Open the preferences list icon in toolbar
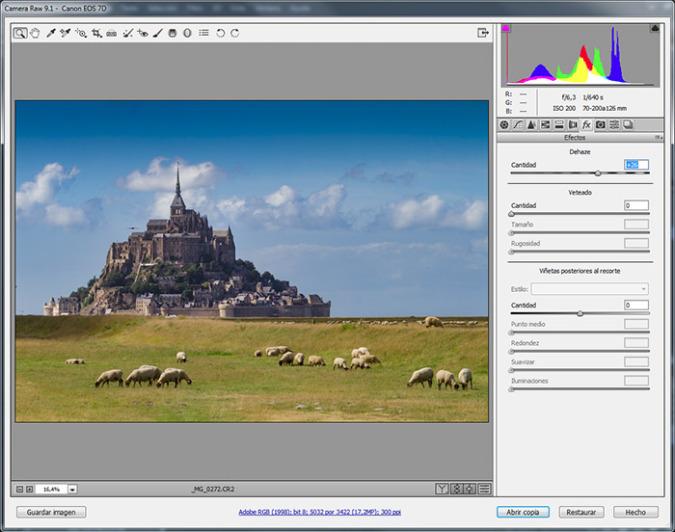Image resolution: width=675 pixels, height=532 pixels. pos(203,33)
